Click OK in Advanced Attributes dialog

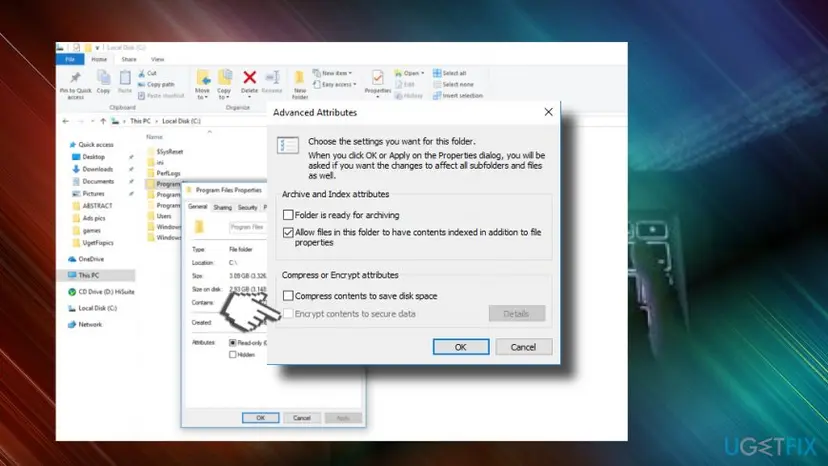[460, 347]
